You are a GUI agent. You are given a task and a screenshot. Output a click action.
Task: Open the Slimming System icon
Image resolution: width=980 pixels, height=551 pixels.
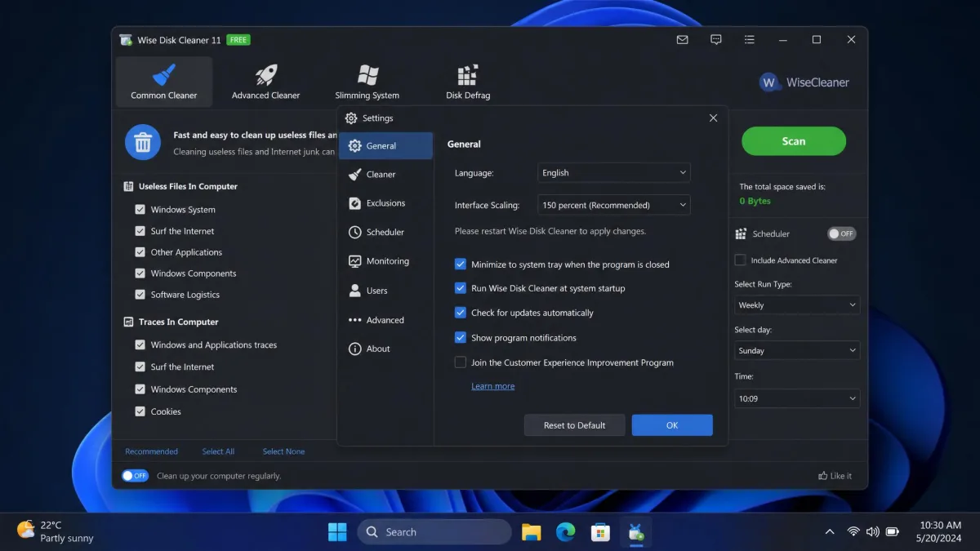pos(367,75)
